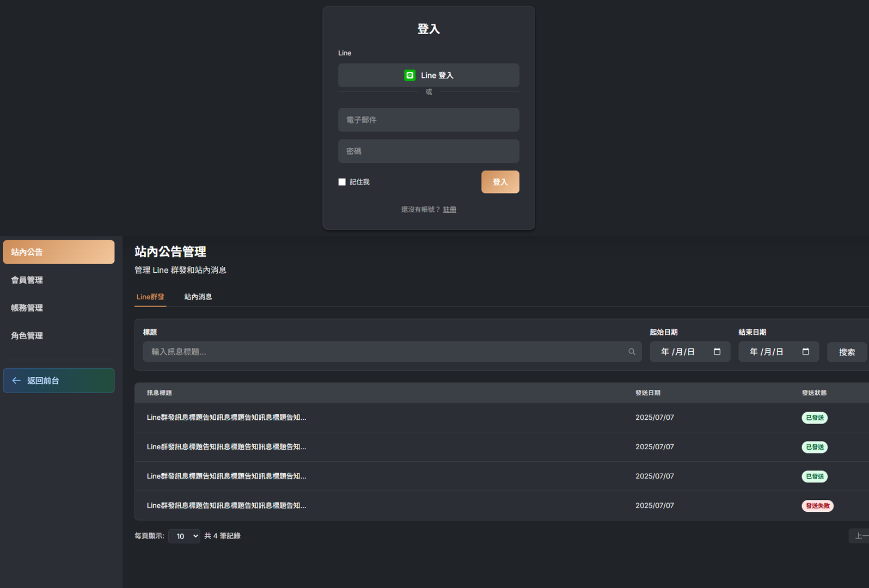Focus the 電子郵件 input field
This screenshot has height=588, width=869.
point(429,120)
